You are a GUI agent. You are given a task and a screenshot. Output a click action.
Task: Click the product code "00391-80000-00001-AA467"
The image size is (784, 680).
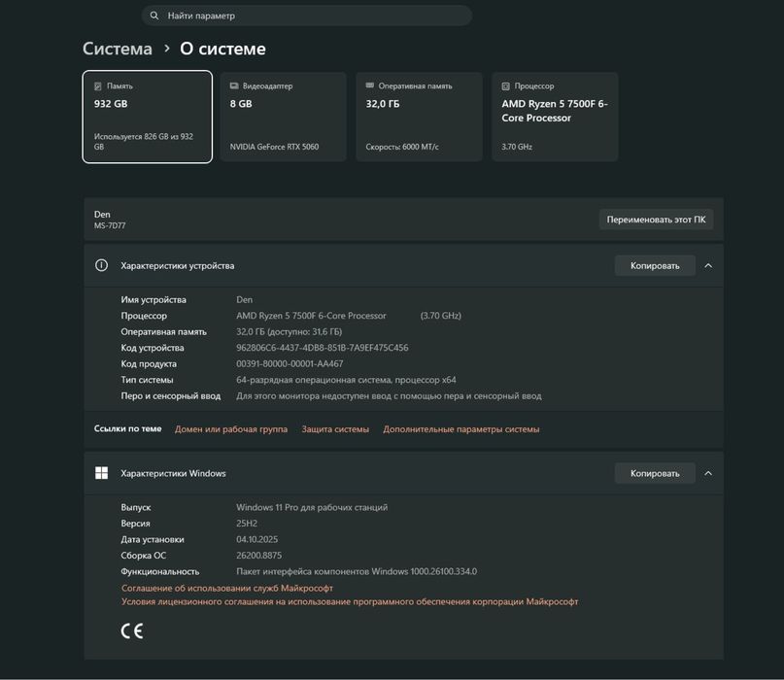[290, 363]
